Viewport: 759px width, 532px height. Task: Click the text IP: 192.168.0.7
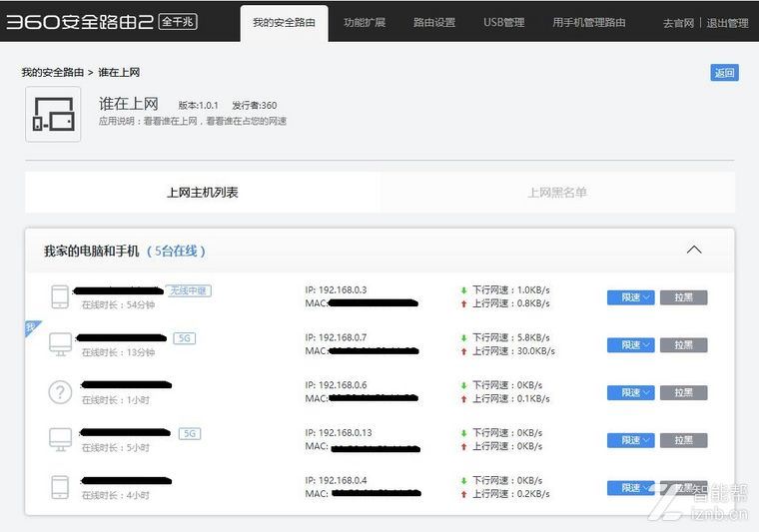pyautogui.click(x=336, y=337)
